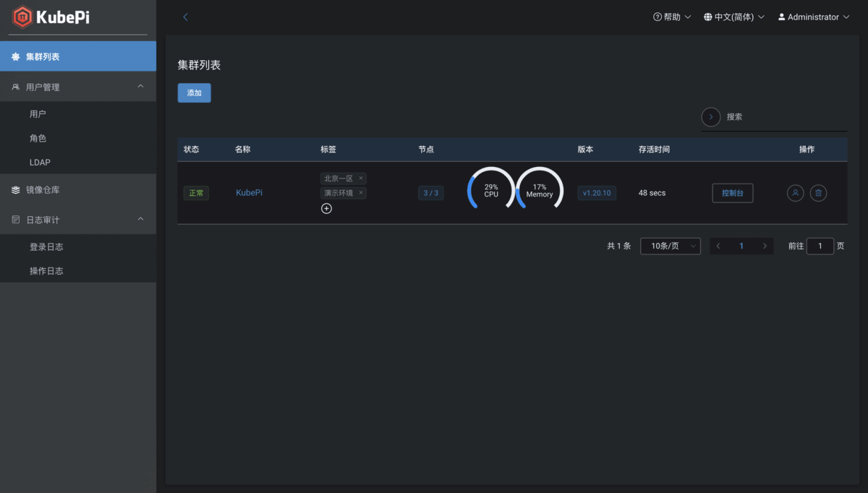868x493 pixels.
Task: Remove the 北京一区 tag
Action: (x=361, y=178)
